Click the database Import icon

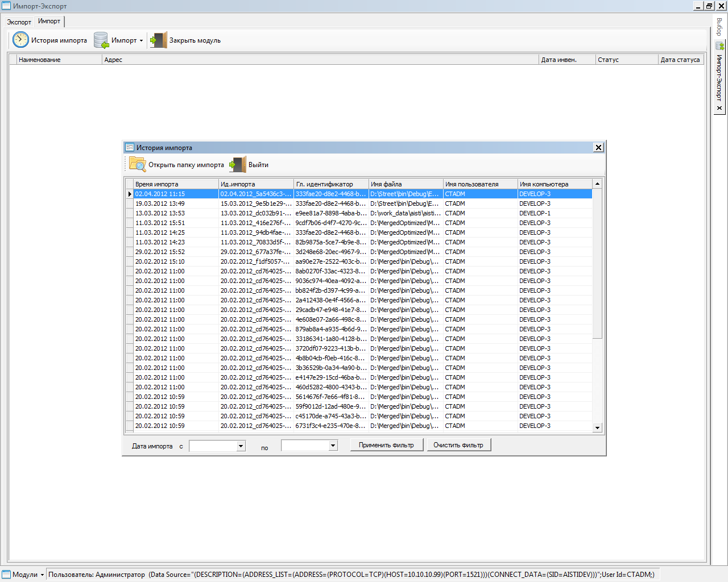pos(101,40)
